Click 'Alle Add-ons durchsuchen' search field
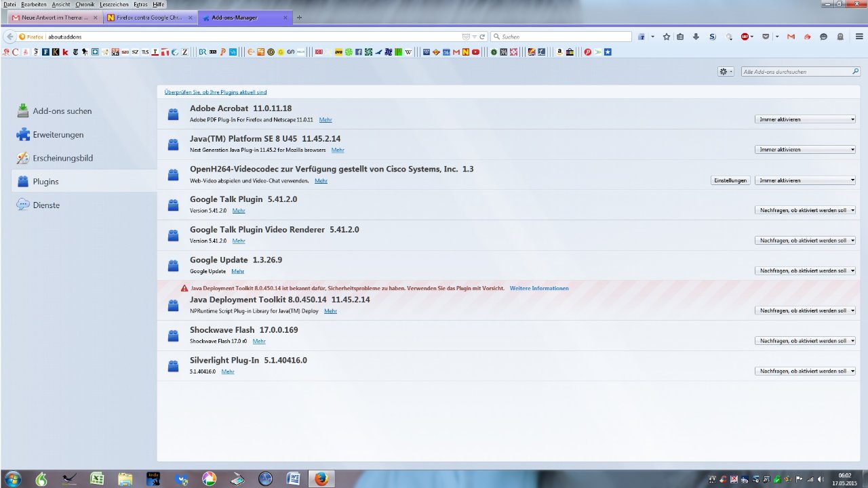 (800, 71)
